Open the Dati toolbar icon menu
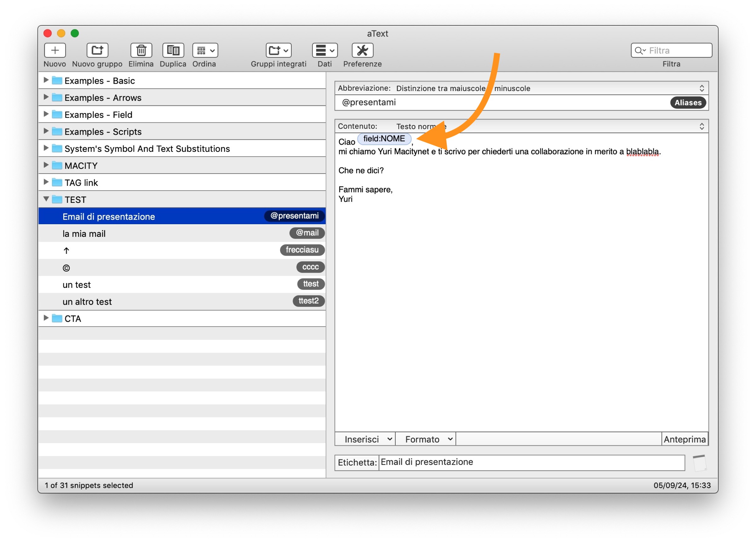This screenshot has width=756, height=543. coord(324,50)
